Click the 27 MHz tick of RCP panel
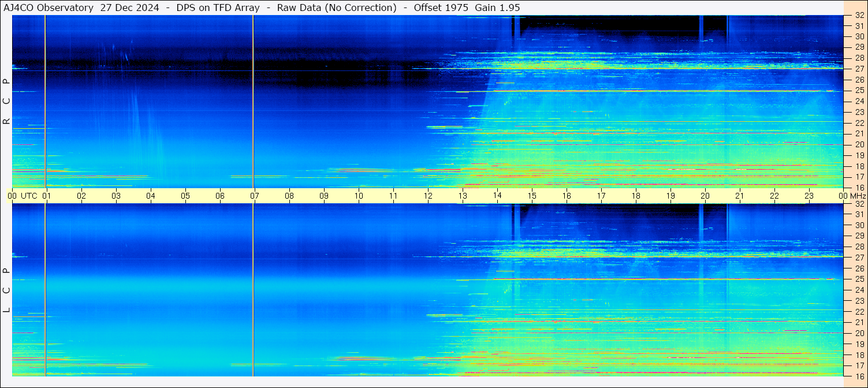Image resolution: width=868 pixels, height=388 pixels. coord(859,69)
